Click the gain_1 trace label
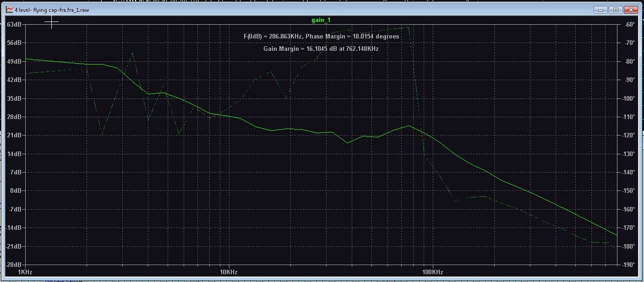This screenshot has height=282, width=644. [x=320, y=20]
